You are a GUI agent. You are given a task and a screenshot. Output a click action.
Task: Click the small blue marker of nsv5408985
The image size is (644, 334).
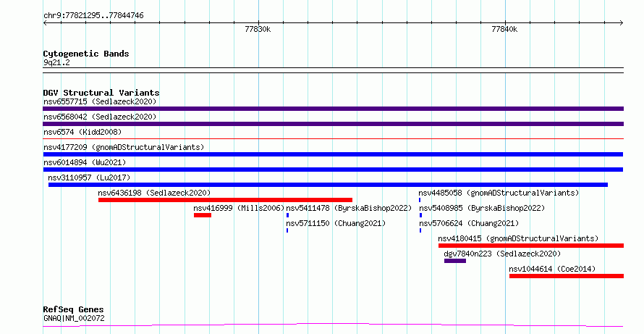click(420, 215)
